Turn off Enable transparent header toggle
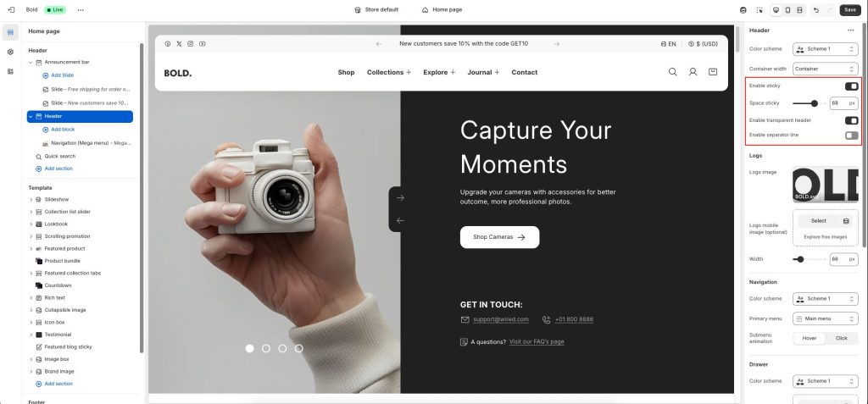Viewport: 868px width, 404px height. coord(851,120)
